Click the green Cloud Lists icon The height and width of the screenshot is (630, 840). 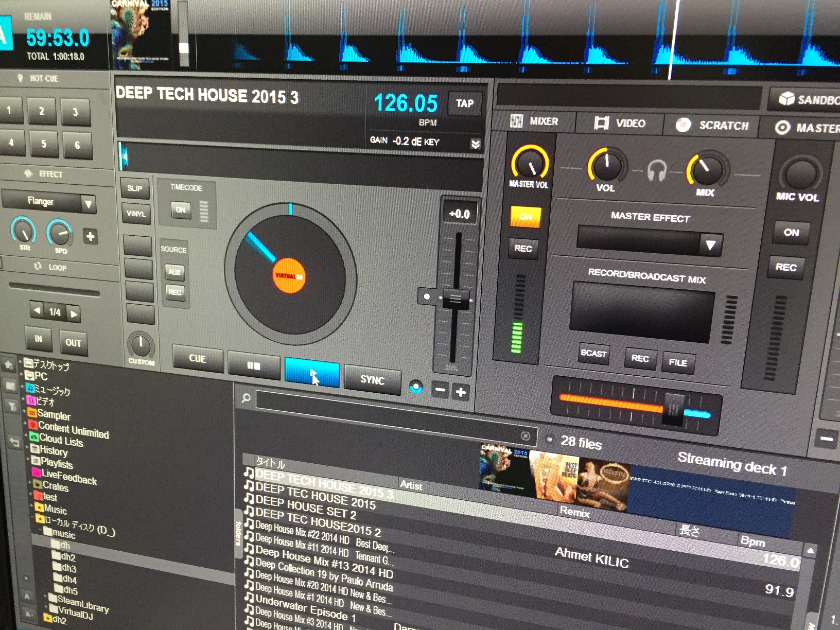click(x=34, y=437)
